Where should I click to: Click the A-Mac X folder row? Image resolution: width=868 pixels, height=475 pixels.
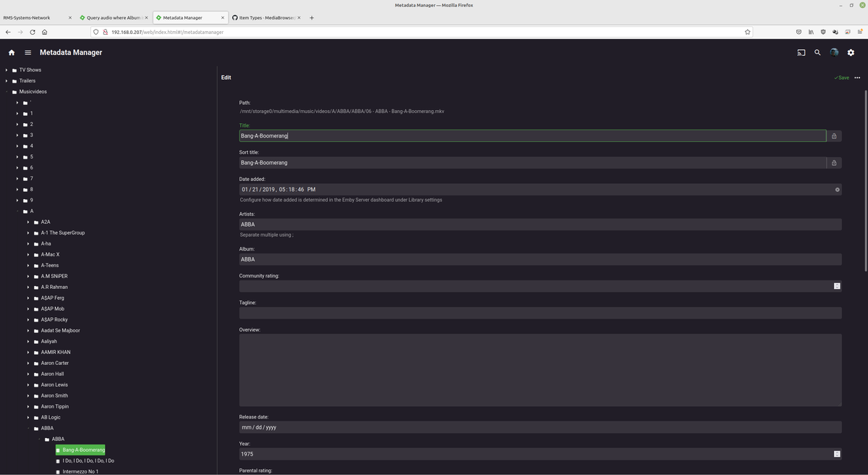[51, 255]
